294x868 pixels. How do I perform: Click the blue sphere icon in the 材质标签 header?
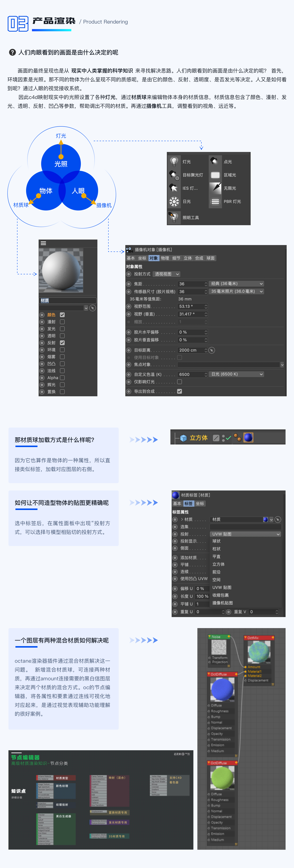pos(176,495)
